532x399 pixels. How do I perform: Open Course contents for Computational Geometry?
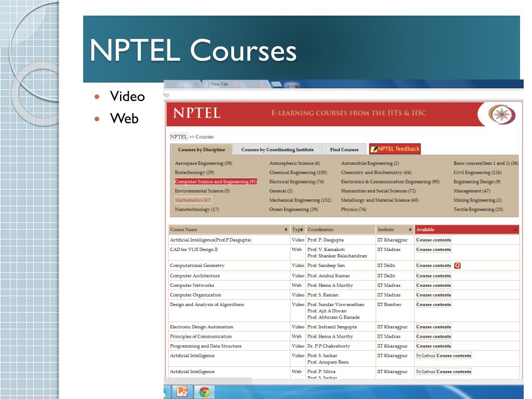point(434,265)
